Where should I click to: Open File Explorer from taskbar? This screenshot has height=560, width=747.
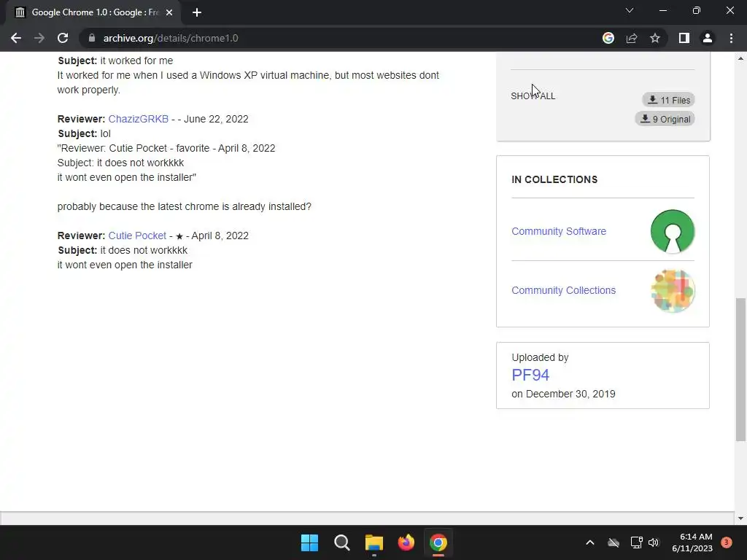[x=374, y=542]
